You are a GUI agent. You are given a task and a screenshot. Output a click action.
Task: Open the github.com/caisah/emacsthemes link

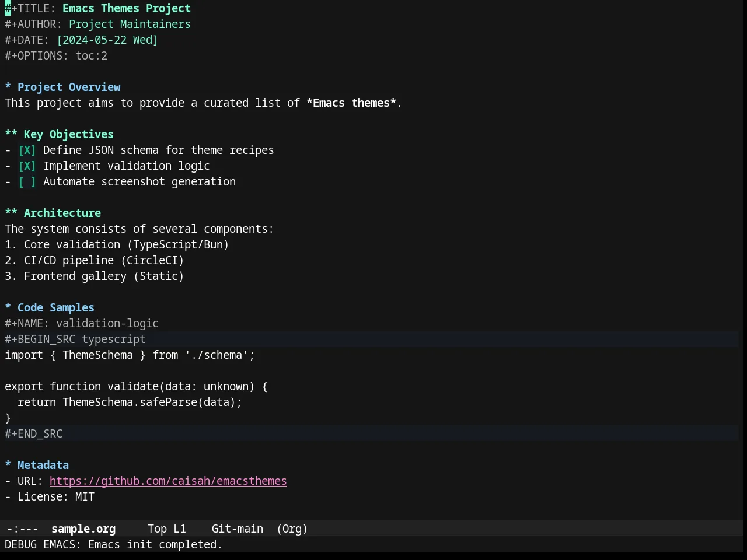click(168, 481)
